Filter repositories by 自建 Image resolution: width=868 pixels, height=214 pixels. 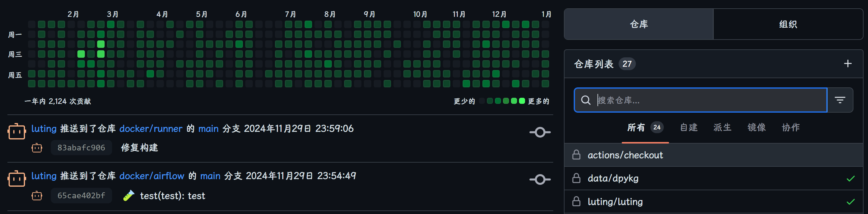click(x=688, y=128)
